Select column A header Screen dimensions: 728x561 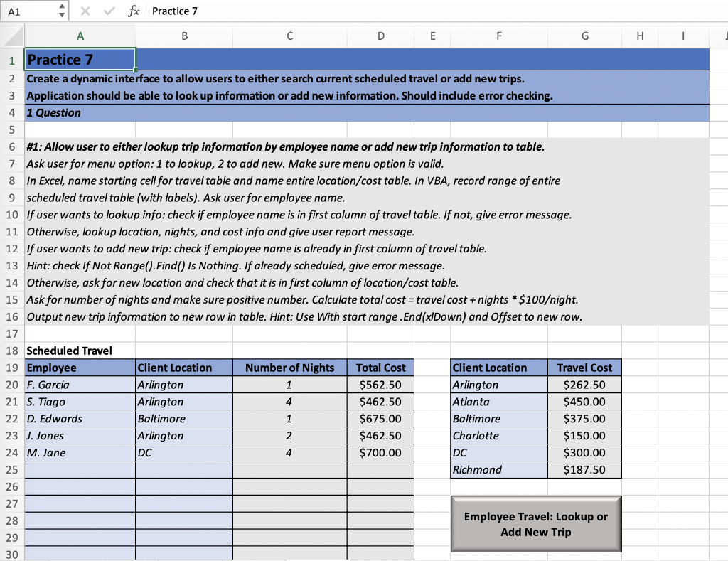pyautogui.click(x=80, y=36)
